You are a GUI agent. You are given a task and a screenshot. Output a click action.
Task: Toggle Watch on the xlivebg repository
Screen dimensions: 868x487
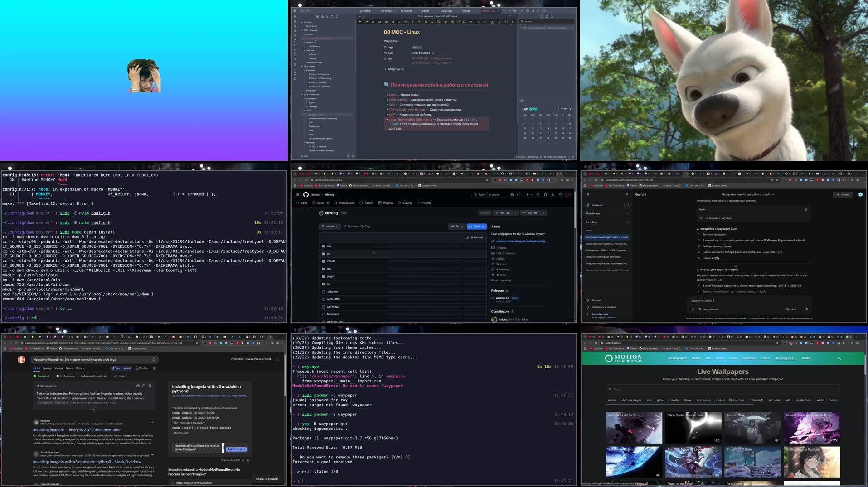[x=485, y=213]
